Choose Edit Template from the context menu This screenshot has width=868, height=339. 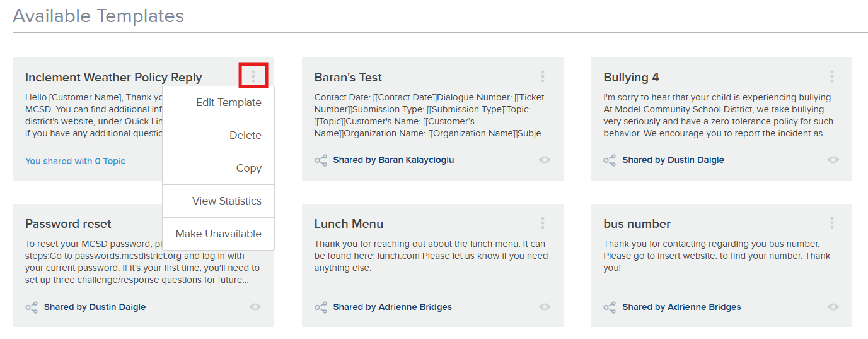(x=228, y=102)
